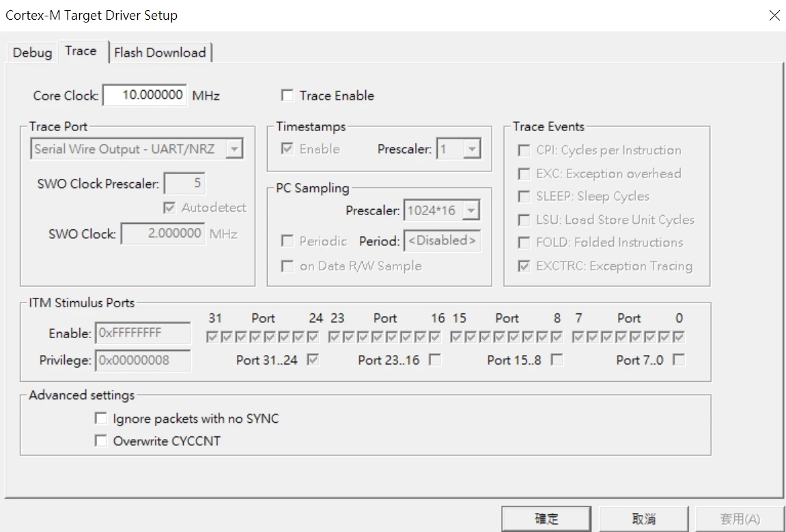Enable Ignore packets with no SYNC
The width and height of the screenshot is (786, 532).
coord(101,418)
